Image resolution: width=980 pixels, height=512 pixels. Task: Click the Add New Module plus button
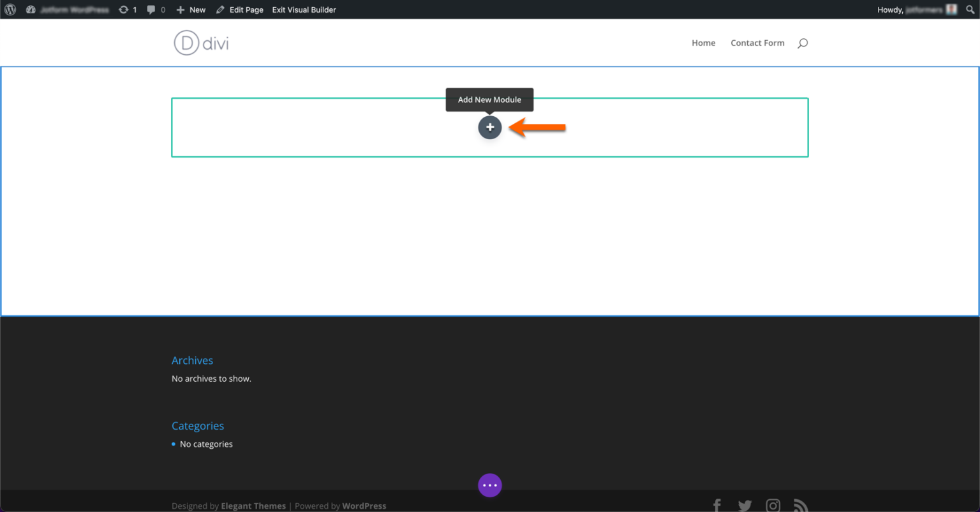489,127
